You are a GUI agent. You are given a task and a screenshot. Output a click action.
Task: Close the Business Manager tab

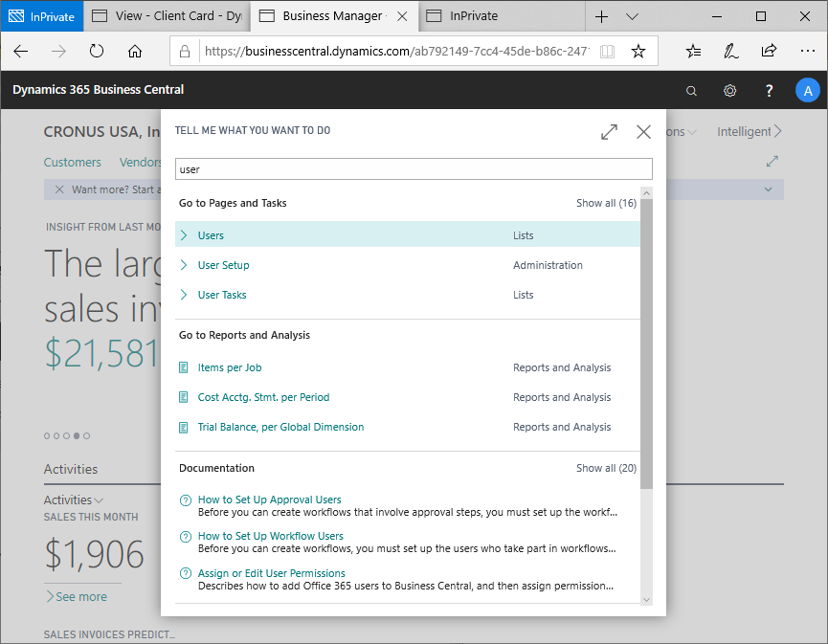point(402,16)
